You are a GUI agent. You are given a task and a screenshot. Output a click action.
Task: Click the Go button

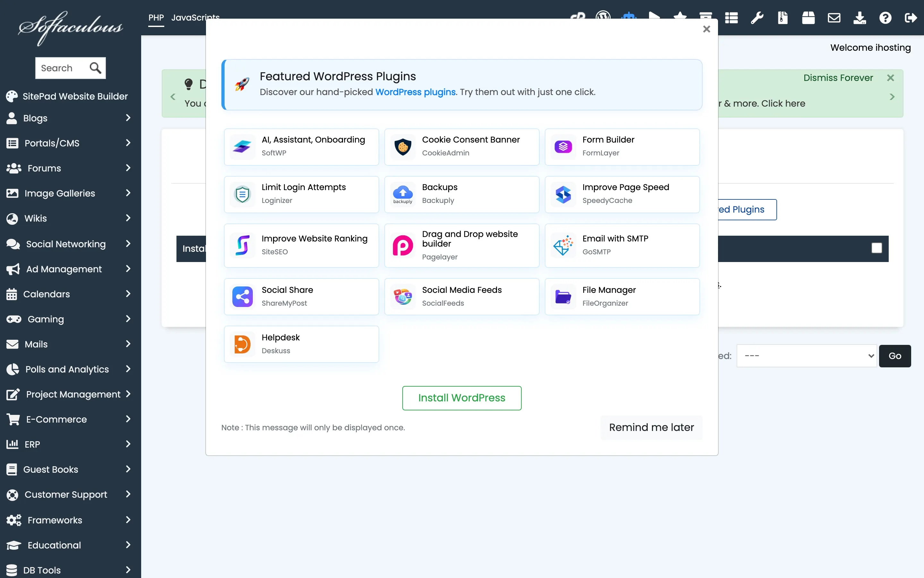pyautogui.click(x=894, y=356)
